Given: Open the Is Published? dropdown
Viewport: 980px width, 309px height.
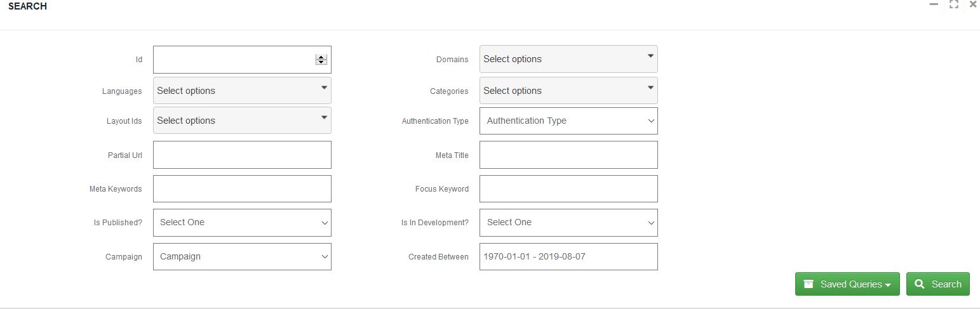Looking at the screenshot, I should click(242, 223).
